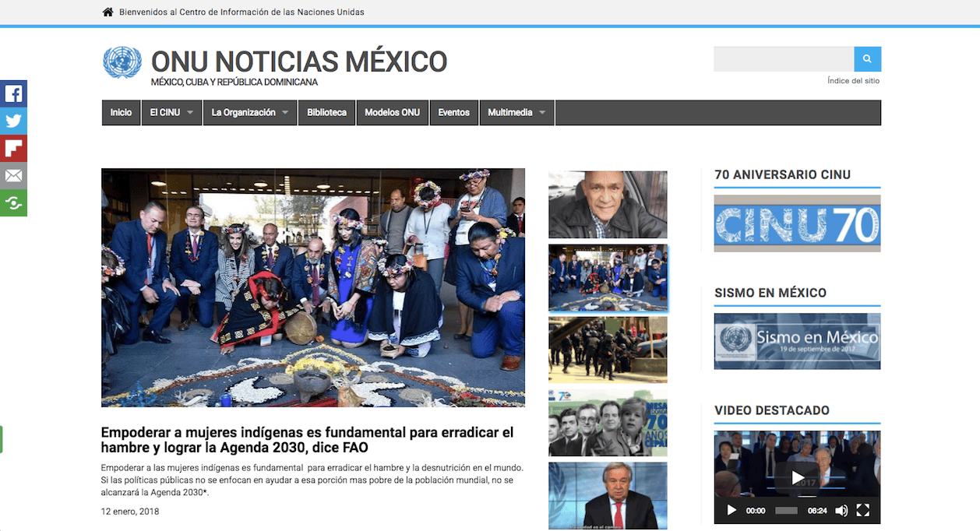
Task: Mute the featured video volume
Action: (841, 511)
